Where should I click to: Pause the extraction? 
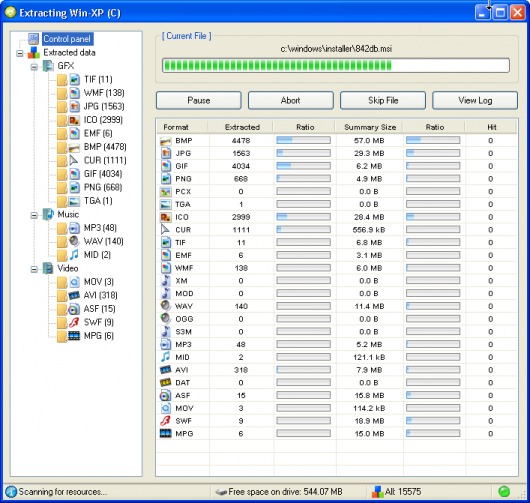coord(199,100)
